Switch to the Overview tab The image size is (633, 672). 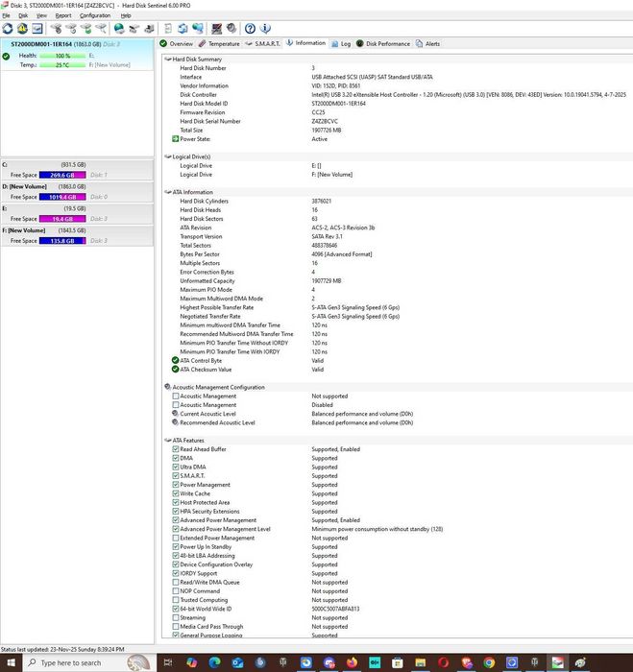tap(177, 44)
